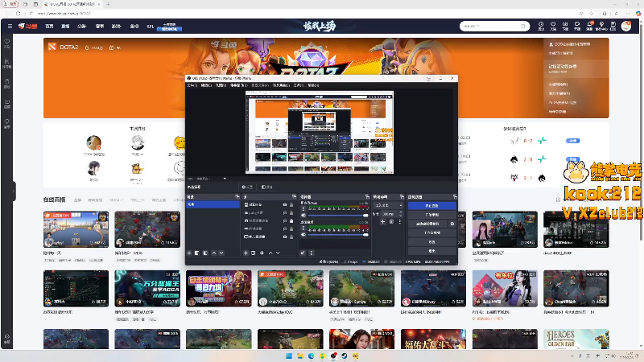
Task: Click remove transition icon in OBS Transitions dock
Action: click(391, 222)
